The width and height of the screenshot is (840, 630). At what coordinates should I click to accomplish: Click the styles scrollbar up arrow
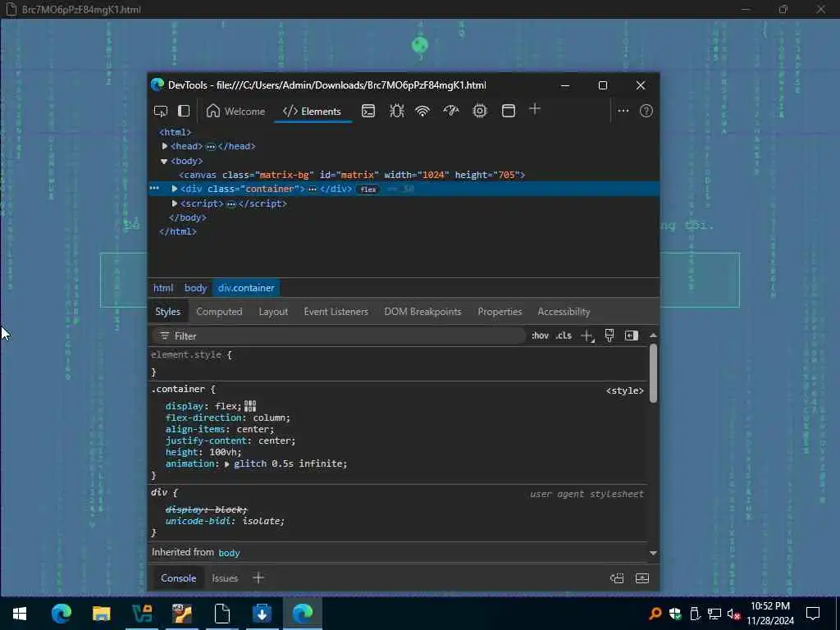pyautogui.click(x=653, y=336)
